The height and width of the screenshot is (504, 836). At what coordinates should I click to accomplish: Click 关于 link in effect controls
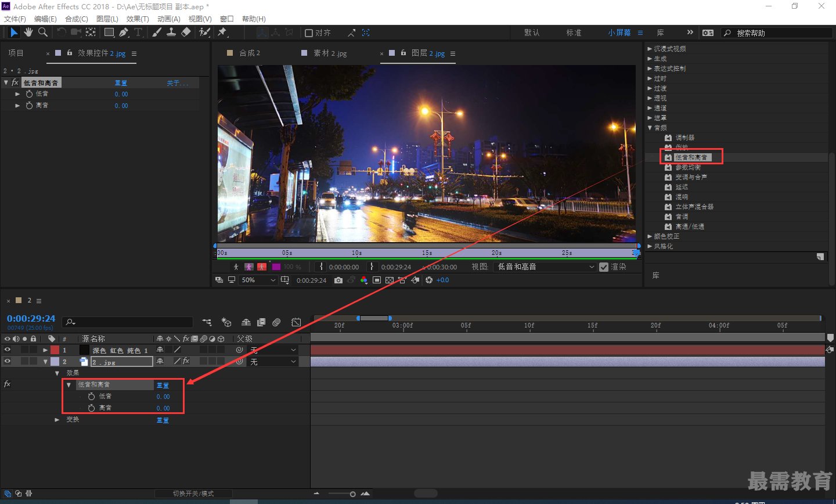tap(177, 83)
